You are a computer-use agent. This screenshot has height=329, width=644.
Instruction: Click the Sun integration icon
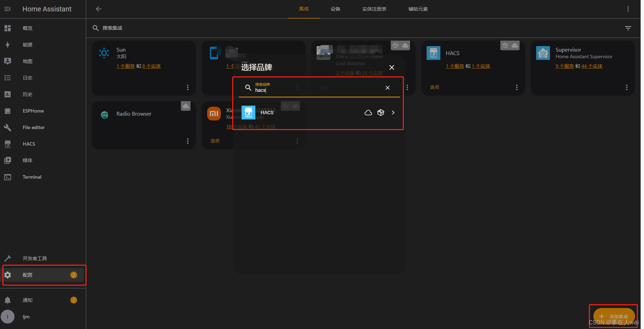pos(104,53)
